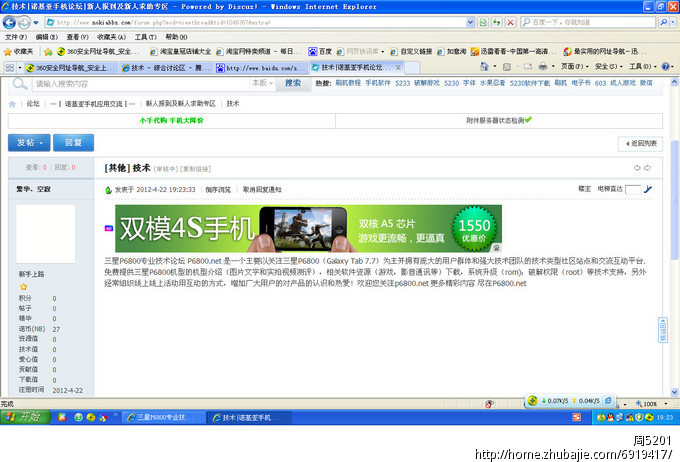The height and width of the screenshot is (462, 680).
Task: Click the 返回列表 back-to-list button
Action: pyautogui.click(x=639, y=144)
